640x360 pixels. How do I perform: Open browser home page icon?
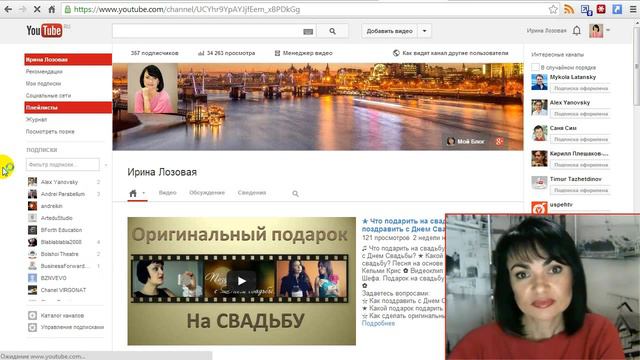click(x=51, y=9)
